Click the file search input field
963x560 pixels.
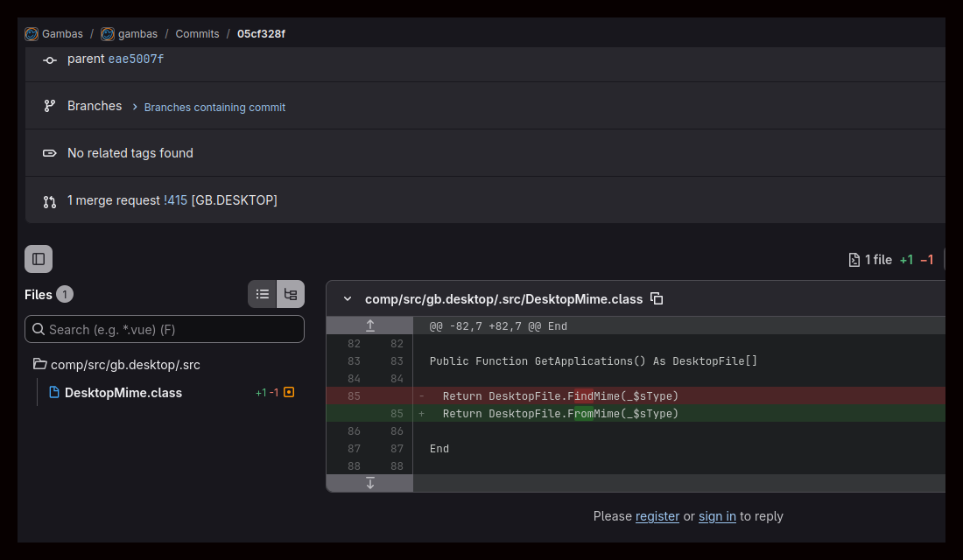tap(165, 329)
